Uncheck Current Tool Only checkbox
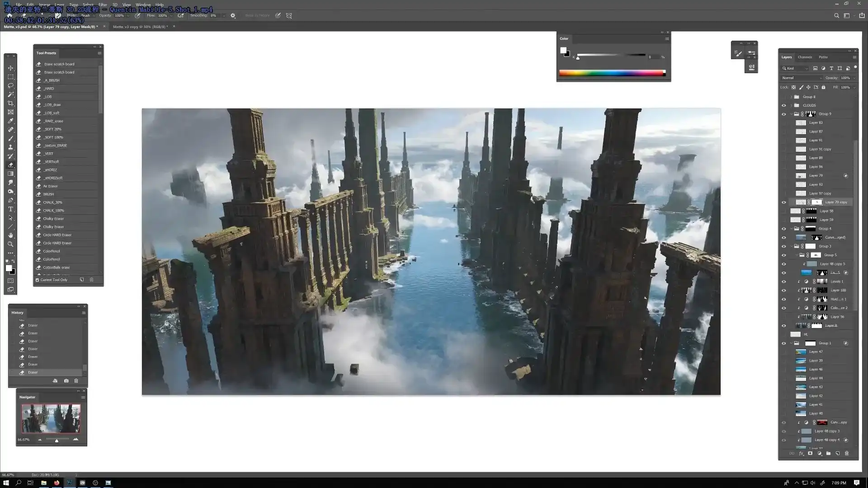This screenshot has width=868, height=488. (38, 280)
